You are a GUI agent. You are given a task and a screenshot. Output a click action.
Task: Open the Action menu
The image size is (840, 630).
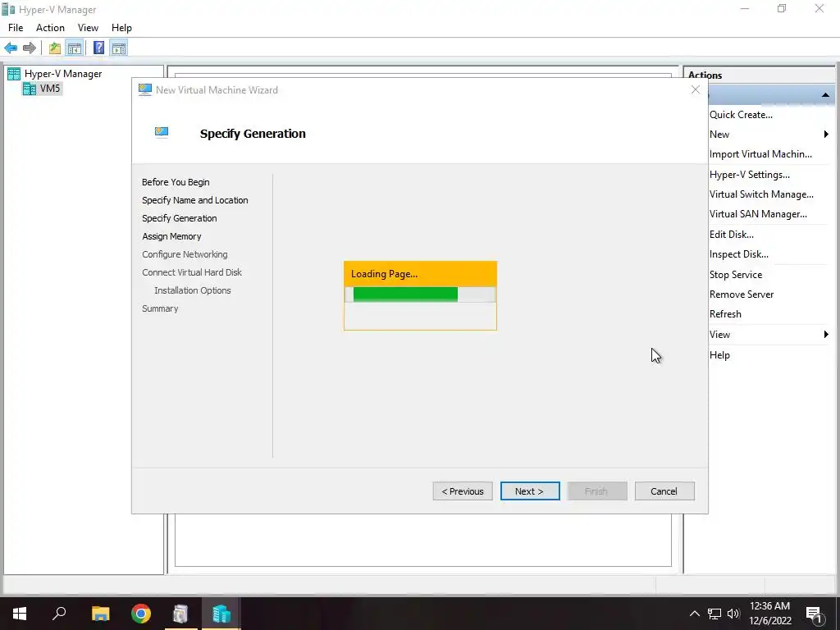point(50,28)
